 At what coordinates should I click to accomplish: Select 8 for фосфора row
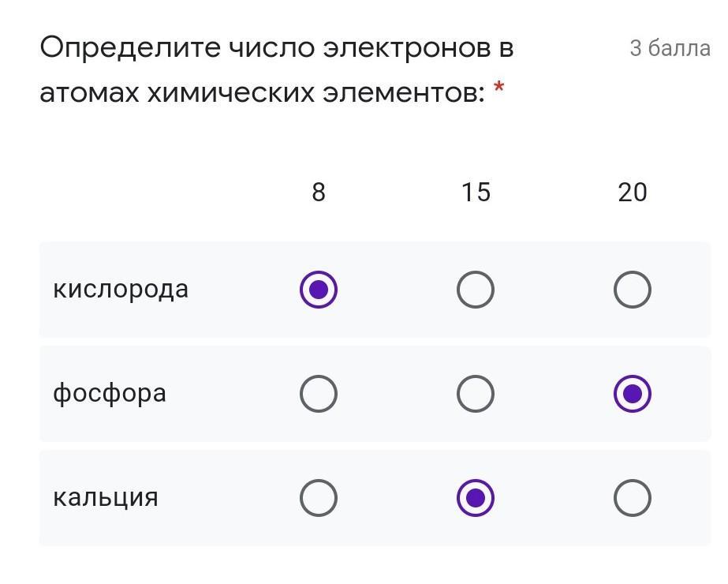tap(319, 394)
